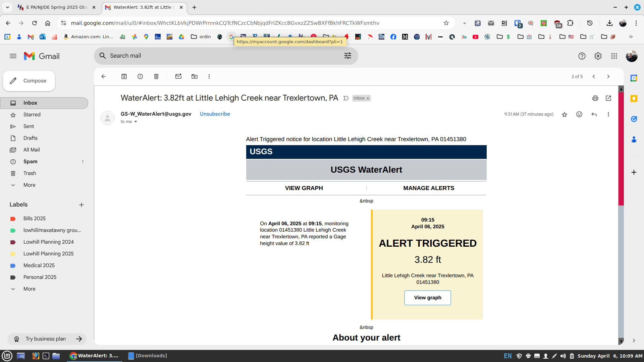The height and width of the screenshot is (362, 644).
Task: Open the system menu launcher
Action: tap(7, 356)
